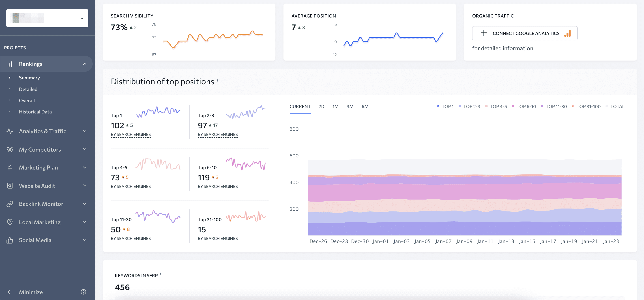Click By Search Engines under Top 11-30
This screenshot has height=300, width=644.
(x=131, y=239)
